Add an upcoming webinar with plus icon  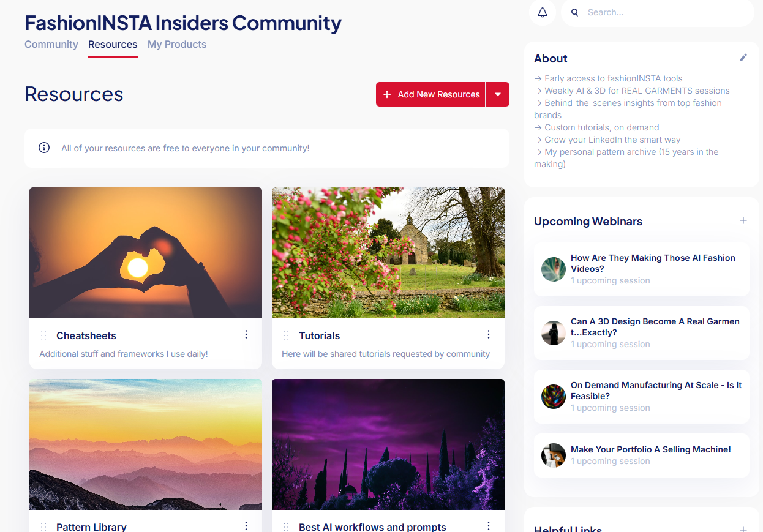pyautogui.click(x=743, y=220)
